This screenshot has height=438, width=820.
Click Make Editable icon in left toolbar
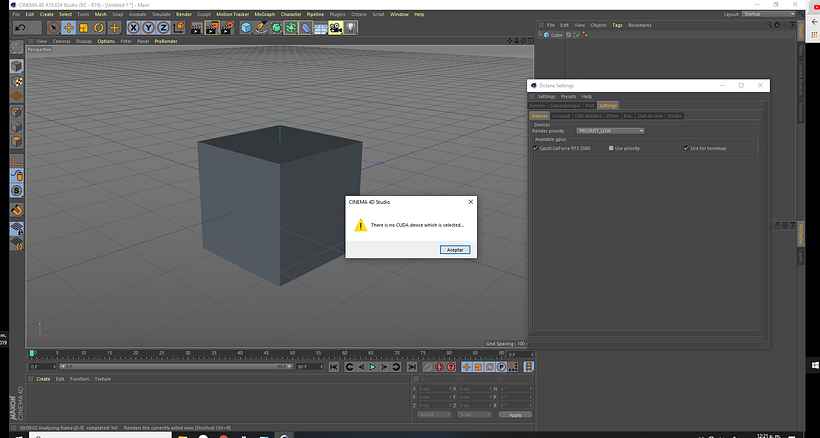tap(17, 48)
